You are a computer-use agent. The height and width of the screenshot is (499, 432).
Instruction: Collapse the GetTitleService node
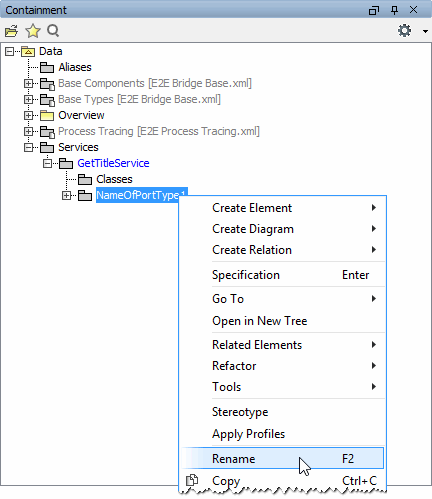48,163
